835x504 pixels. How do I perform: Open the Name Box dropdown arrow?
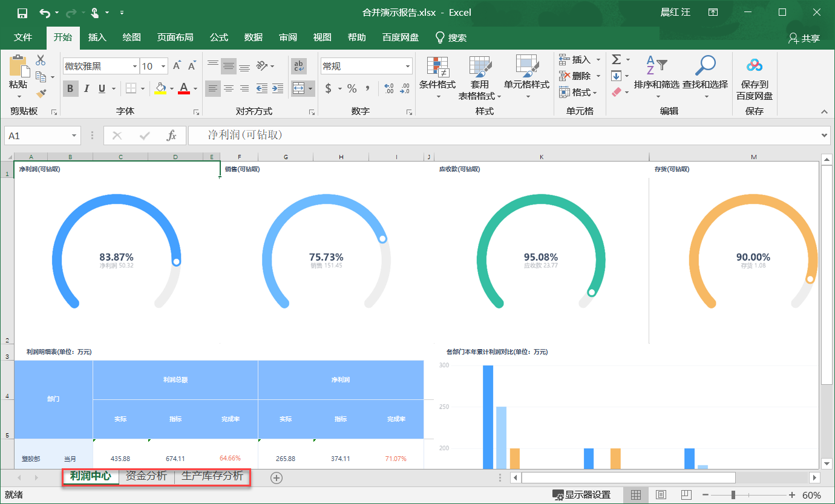(74, 136)
